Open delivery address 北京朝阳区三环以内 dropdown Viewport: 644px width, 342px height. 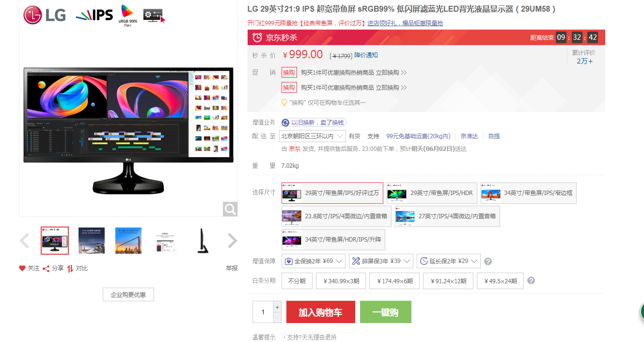312,136
